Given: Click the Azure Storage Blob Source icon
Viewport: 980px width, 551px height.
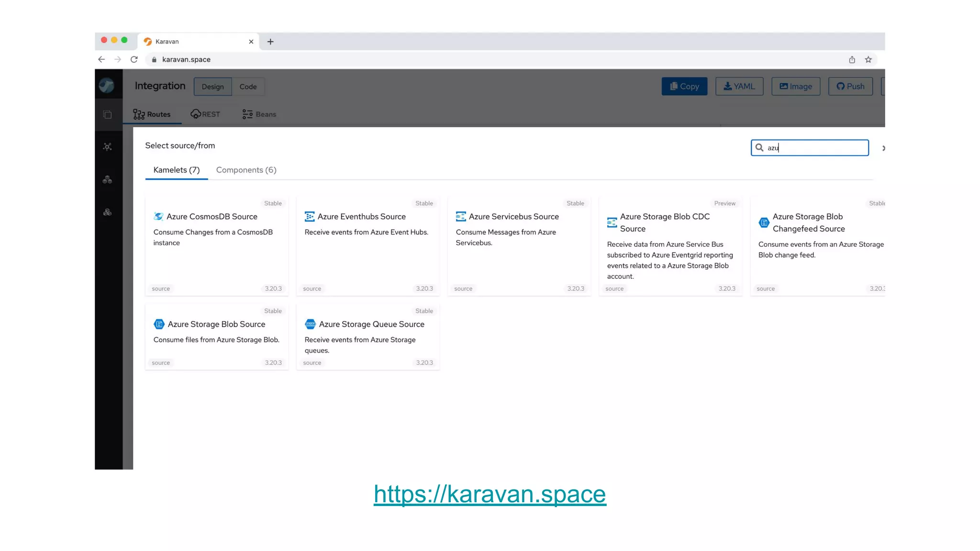Looking at the screenshot, I should (x=159, y=324).
